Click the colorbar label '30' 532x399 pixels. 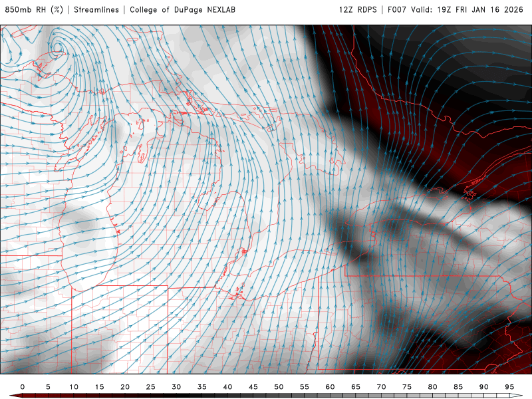(x=176, y=387)
